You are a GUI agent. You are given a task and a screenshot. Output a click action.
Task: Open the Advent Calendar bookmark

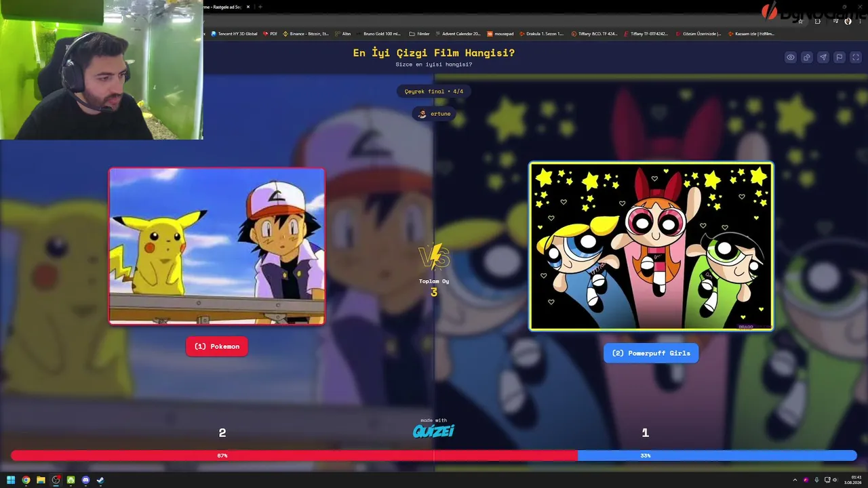pos(458,33)
